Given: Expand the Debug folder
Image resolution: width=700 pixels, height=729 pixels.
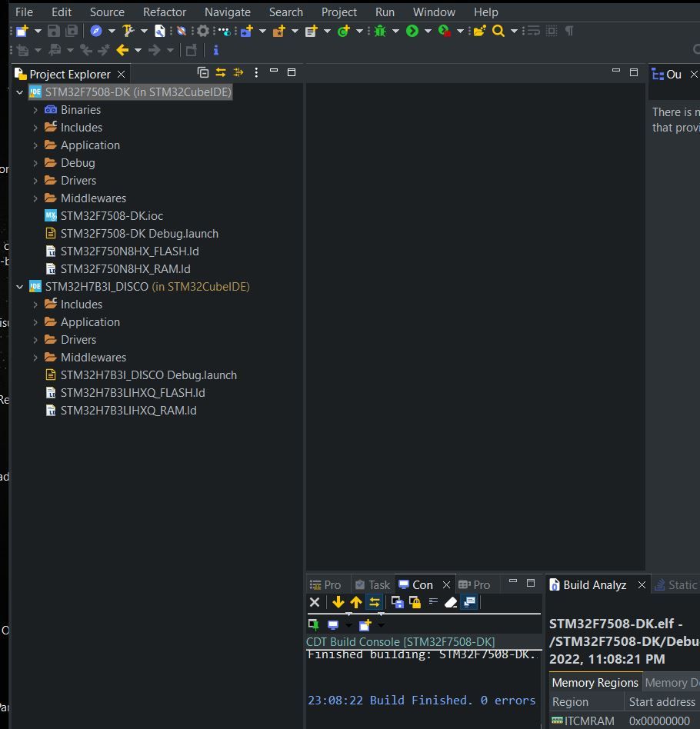Looking at the screenshot, I should coord(35,163).
